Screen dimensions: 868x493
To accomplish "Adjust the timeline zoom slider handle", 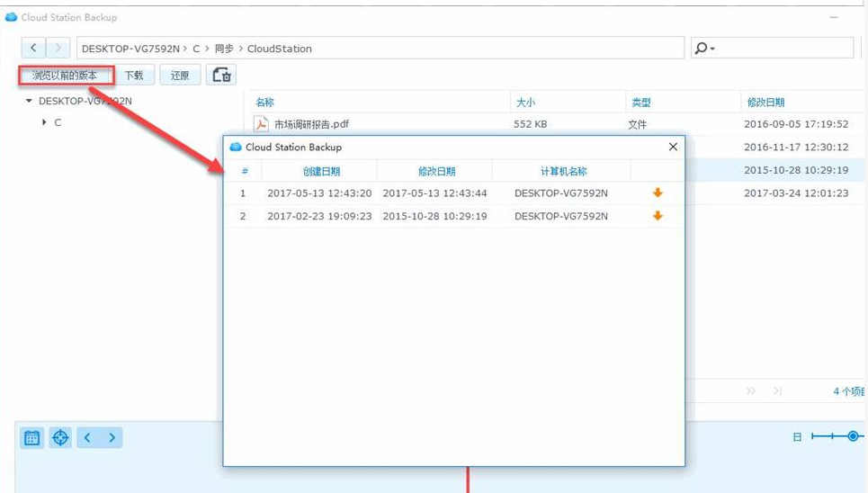I will [853, 436].
